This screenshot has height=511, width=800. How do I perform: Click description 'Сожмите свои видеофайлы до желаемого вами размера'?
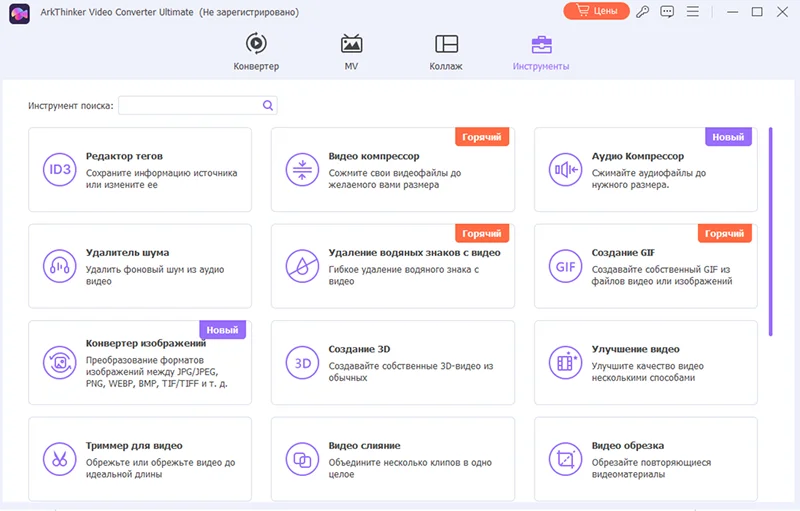click(394, 178)
